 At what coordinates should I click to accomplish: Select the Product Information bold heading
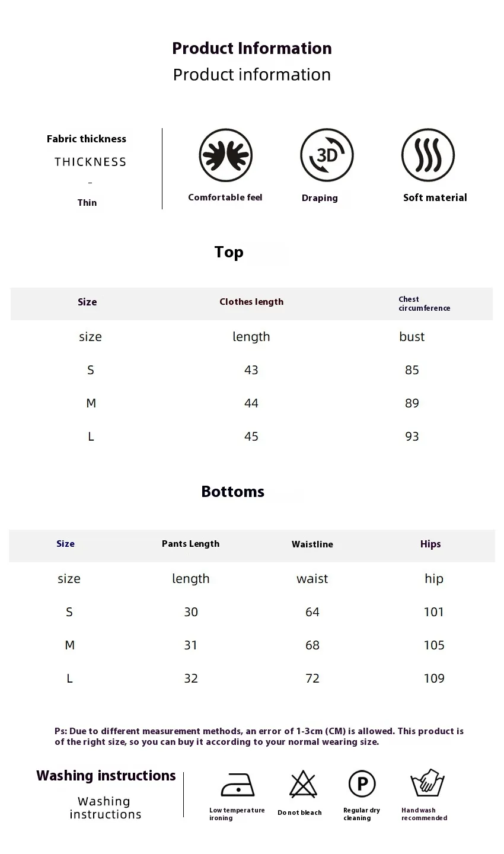point(252,48)
